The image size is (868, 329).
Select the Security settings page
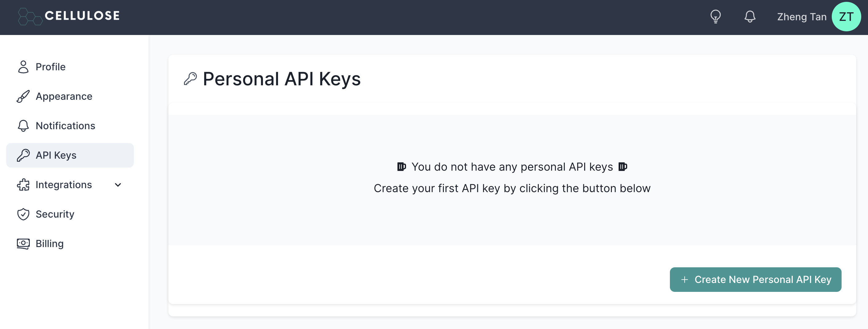tap(55, 214)
